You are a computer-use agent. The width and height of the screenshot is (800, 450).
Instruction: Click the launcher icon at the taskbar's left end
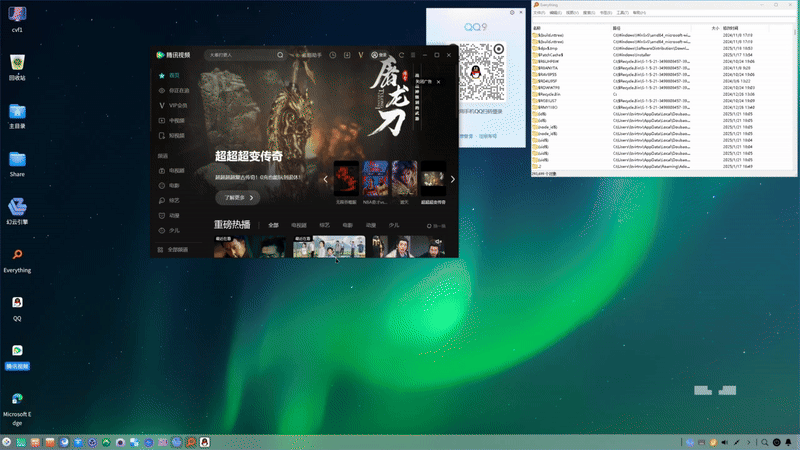point(7,442)
